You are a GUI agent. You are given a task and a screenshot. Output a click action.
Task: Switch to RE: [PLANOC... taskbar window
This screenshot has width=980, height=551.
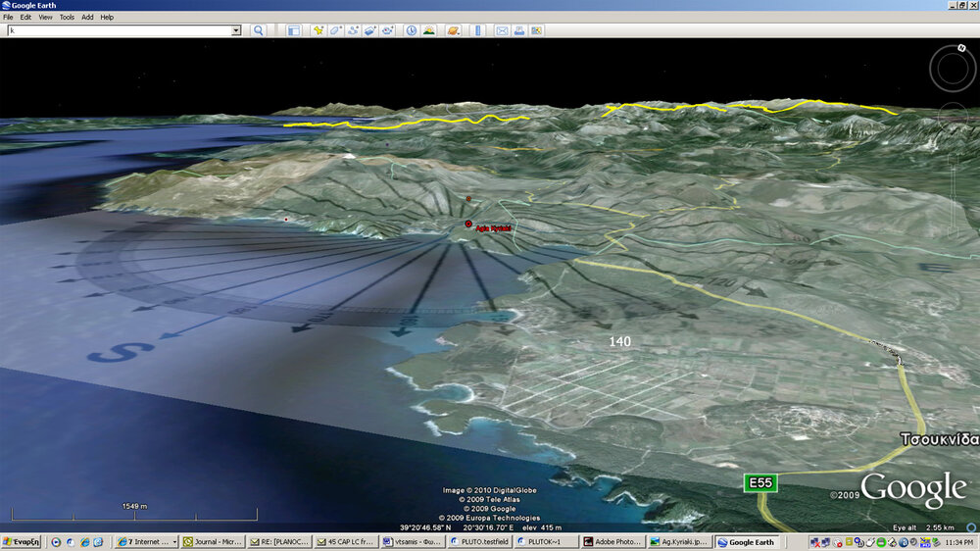tap(279, 542)
